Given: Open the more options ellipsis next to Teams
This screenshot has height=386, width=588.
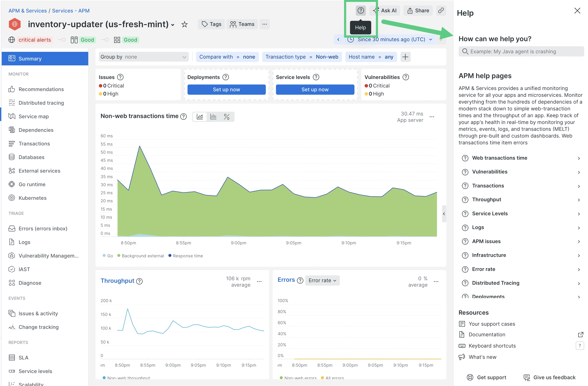Looking at the screenshot, I should coord(265,24).
